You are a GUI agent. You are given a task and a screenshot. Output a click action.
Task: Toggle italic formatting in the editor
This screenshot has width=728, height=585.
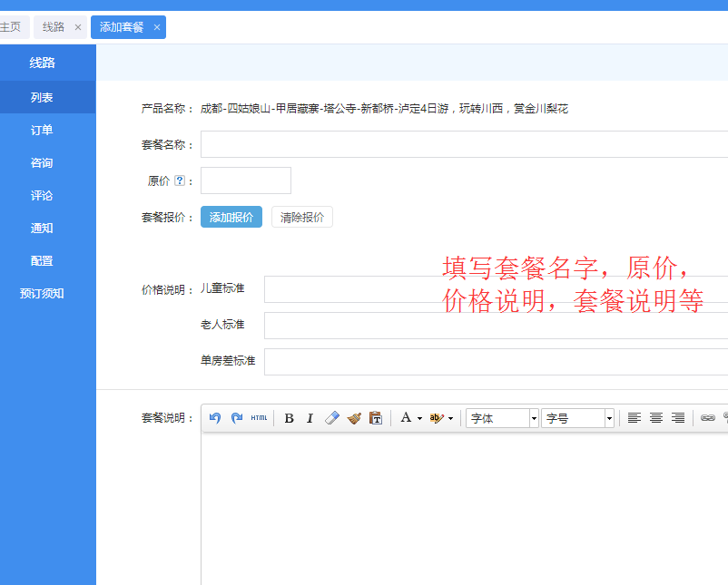(310, 418)
